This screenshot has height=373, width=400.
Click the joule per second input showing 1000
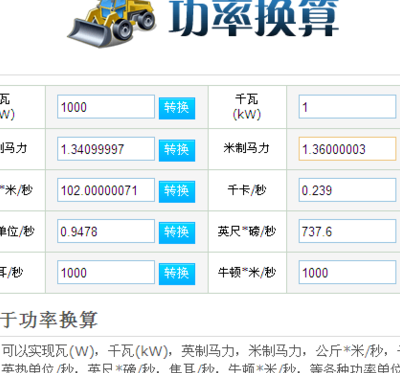[x=106, y=272]
